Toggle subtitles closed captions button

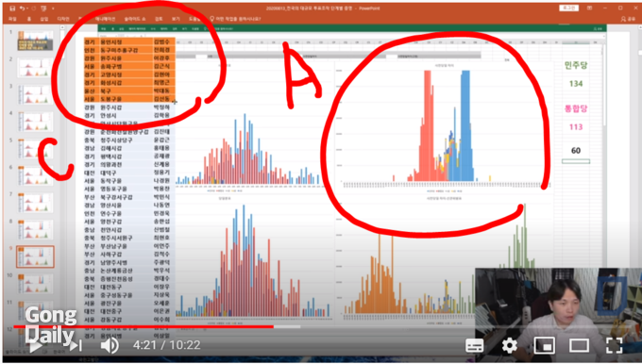[475, 345]
